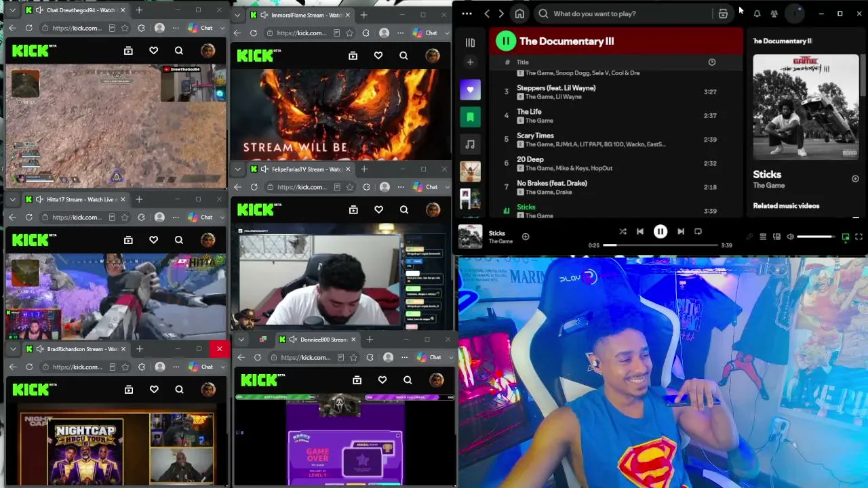Screen dimensions: 868x488
Task: Enter Spotify full screen mode
Action: point(859,237)
